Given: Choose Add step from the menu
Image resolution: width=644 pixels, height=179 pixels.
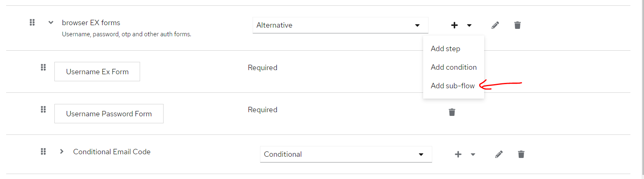Looking at the screenshot, I should (x=445, y=49).
